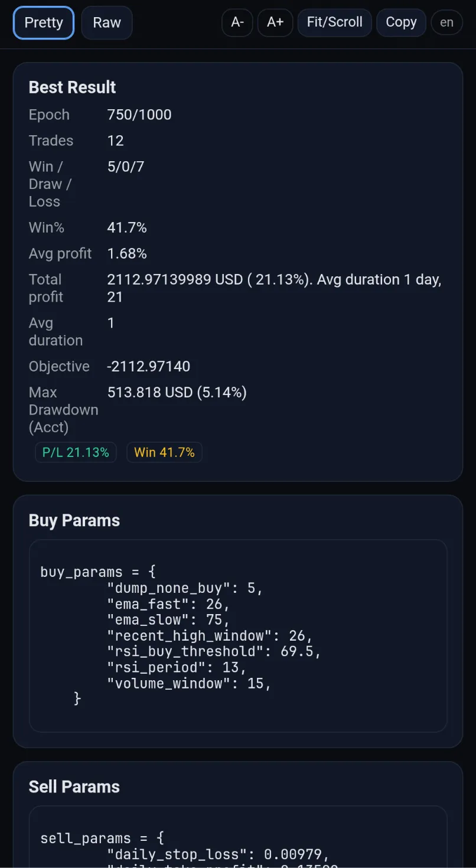Click the Sell Params heading
Viewport: 476px width, 868px height.
(74, 787)
